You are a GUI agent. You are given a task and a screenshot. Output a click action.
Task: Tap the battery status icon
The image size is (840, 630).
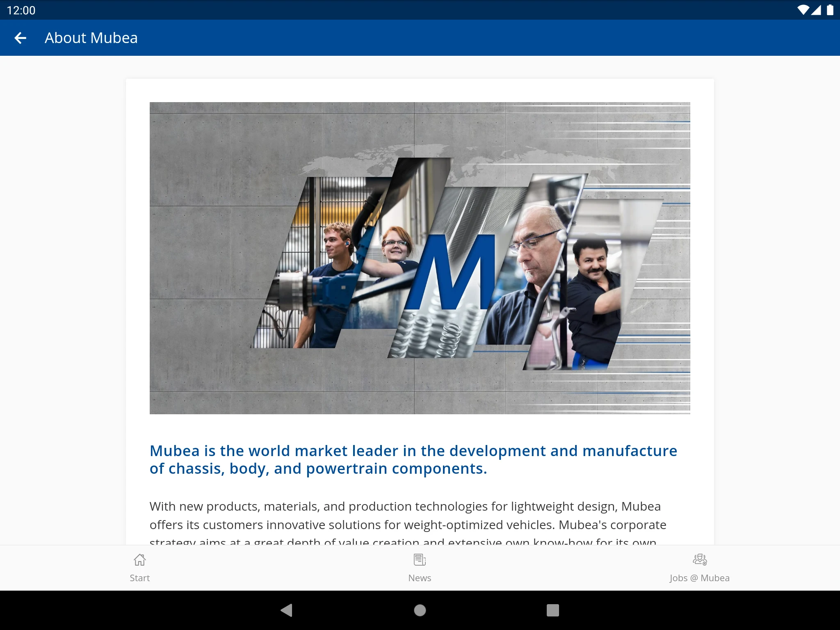(x=830, y=10)
